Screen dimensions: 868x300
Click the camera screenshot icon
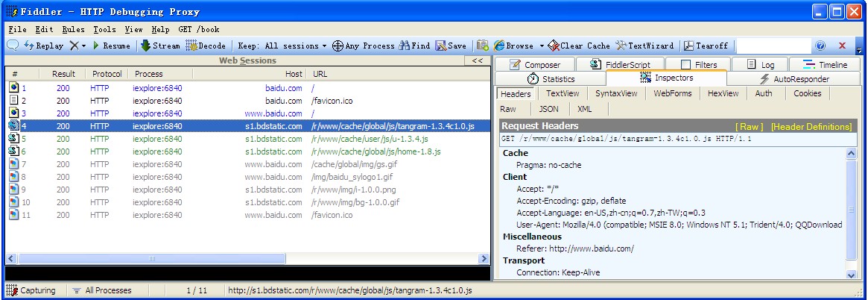click(483, 46)
